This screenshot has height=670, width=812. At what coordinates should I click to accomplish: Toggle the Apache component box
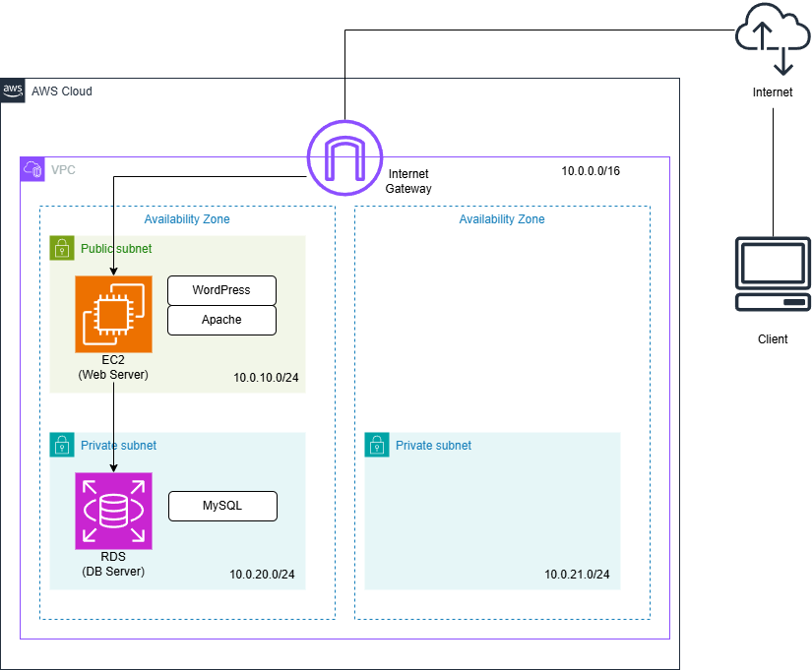click(221, 320)
